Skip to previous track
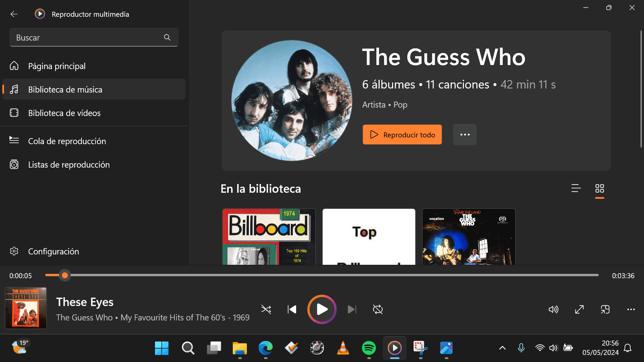 292,309
